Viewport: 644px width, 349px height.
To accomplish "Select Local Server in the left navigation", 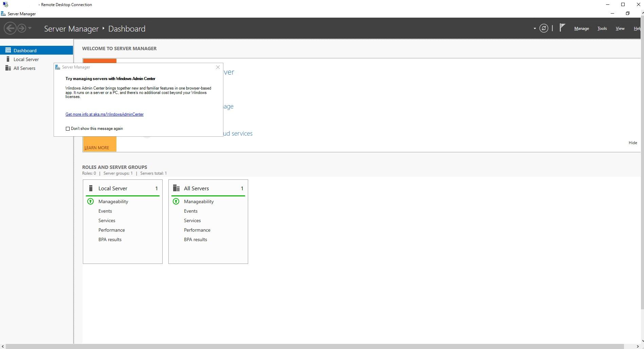I will (x=37, y=59).
